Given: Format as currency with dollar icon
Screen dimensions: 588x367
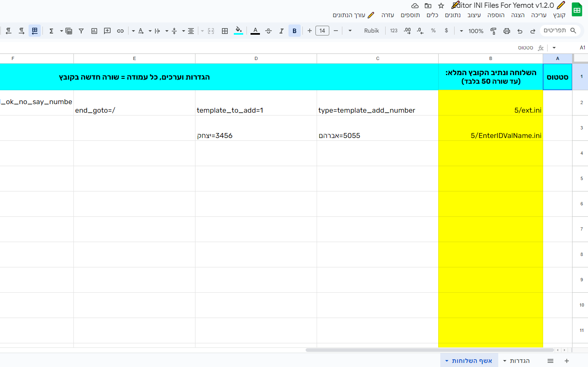Looking at the screenshot, I should pyautogui.click(x=446, y=31).
